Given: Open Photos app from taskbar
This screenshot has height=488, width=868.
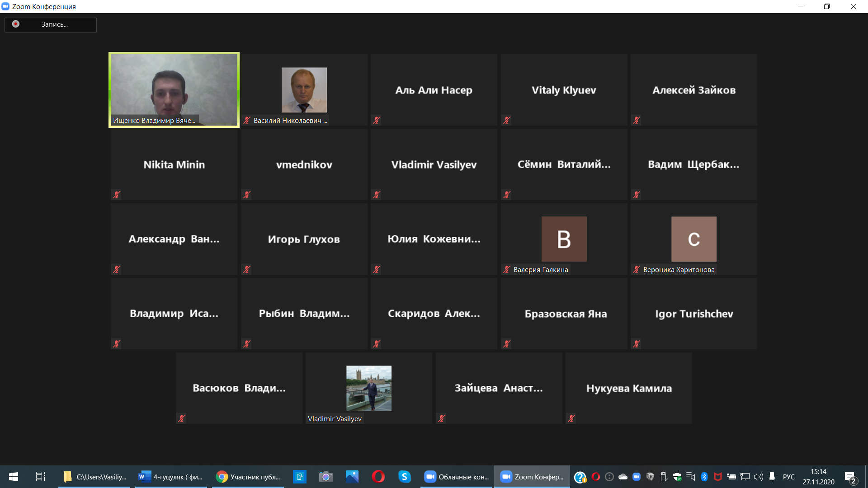Looking at the screenshot, I should (x=352, y=477).
